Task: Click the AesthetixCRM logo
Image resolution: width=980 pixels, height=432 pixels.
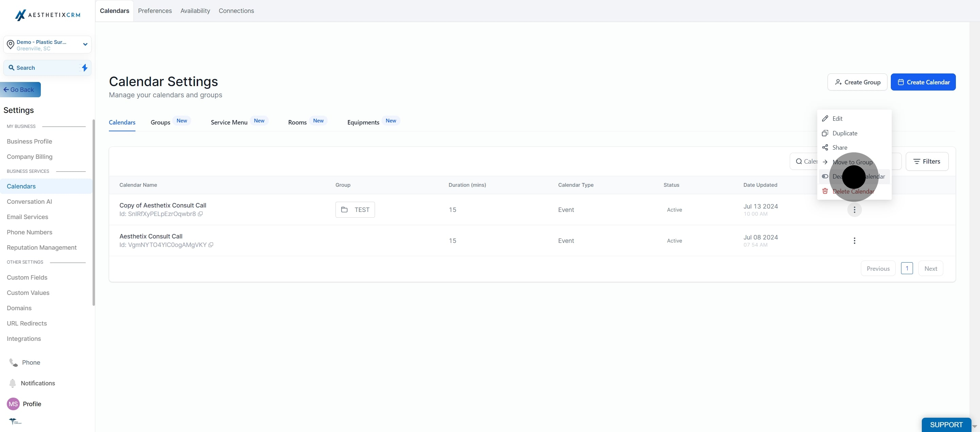Action: click(x=48, y=15)
